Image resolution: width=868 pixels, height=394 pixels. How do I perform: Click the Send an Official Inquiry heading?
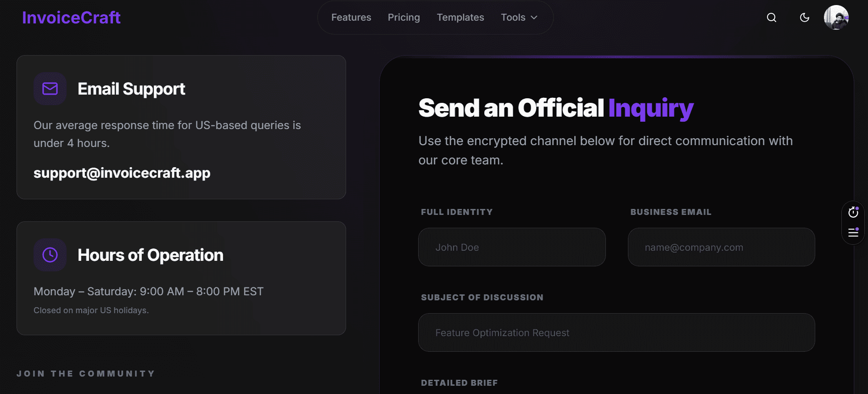[x=556, y=108]
